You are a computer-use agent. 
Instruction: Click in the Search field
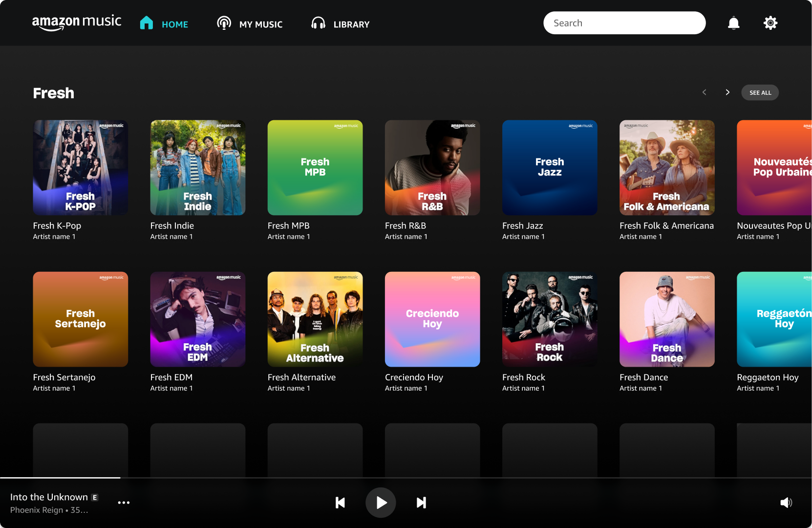coord(624,23)
